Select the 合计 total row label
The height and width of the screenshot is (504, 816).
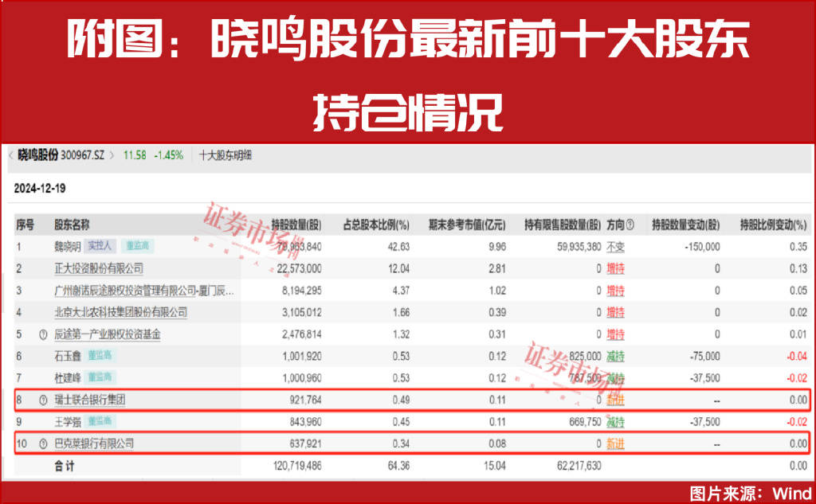(x=64, y=466)
